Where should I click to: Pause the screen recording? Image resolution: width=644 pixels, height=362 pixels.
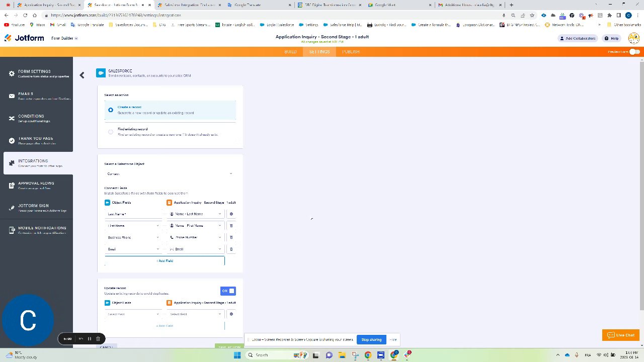[x=90, y=339]
